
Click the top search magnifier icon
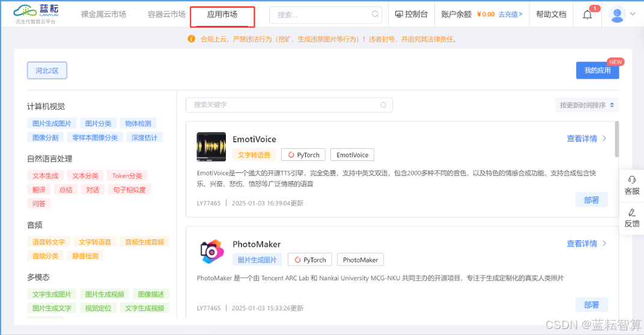375,14
